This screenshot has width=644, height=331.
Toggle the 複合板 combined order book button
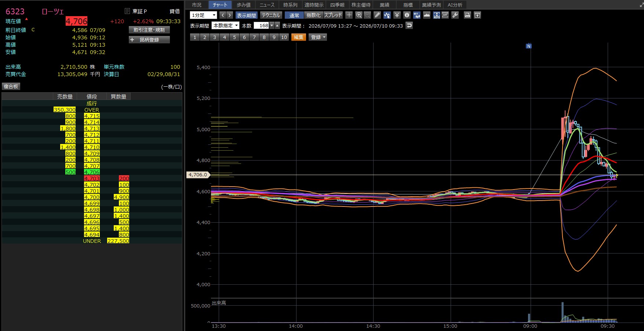pos(11,86)
